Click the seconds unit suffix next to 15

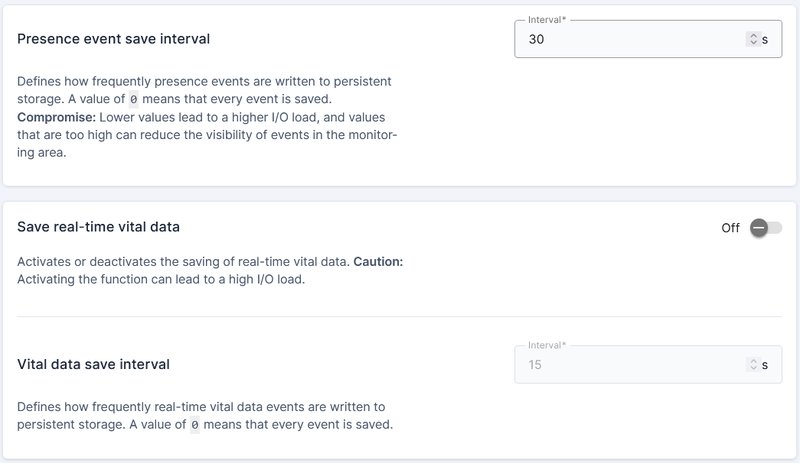pyautogui.click(x=765, y=365)
